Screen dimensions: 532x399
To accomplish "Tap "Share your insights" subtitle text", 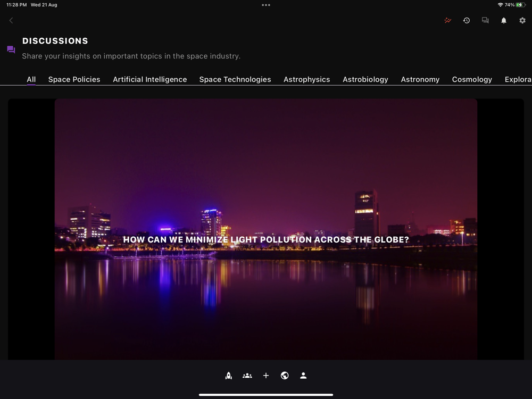I will click(x=131, y=56).
